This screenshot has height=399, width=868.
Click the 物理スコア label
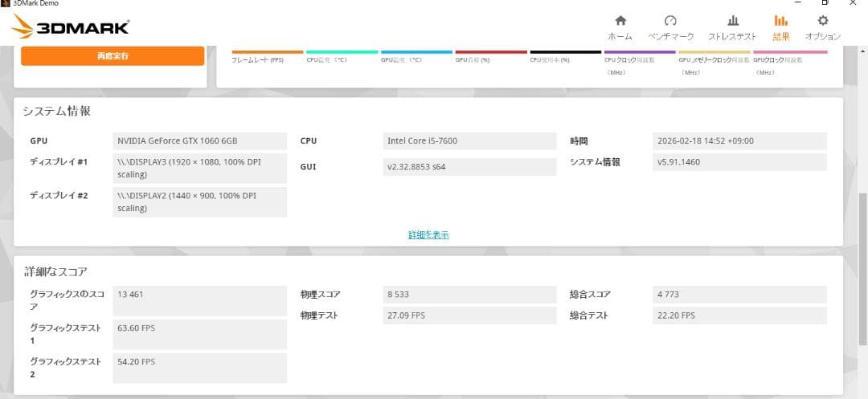click(320, 295)
